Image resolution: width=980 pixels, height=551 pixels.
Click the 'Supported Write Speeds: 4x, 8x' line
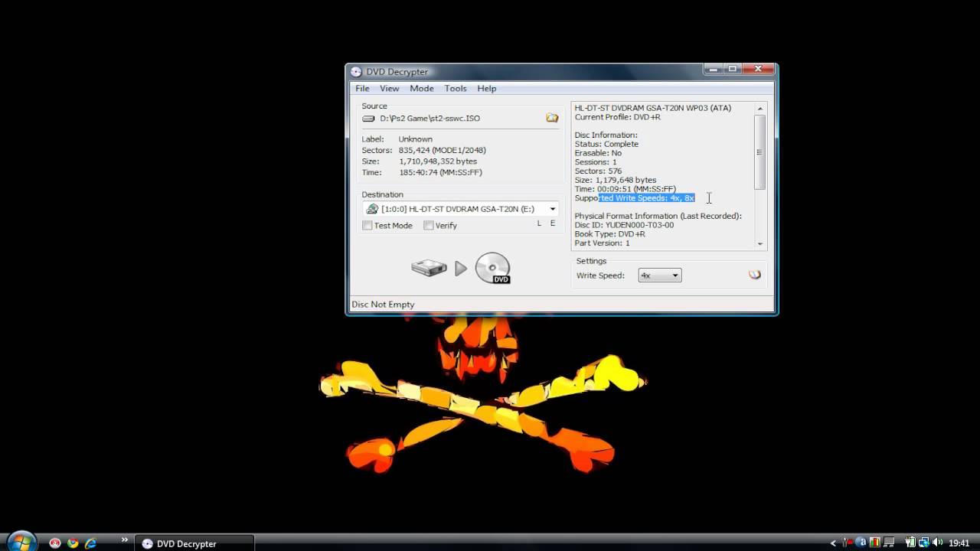(635, 198)
